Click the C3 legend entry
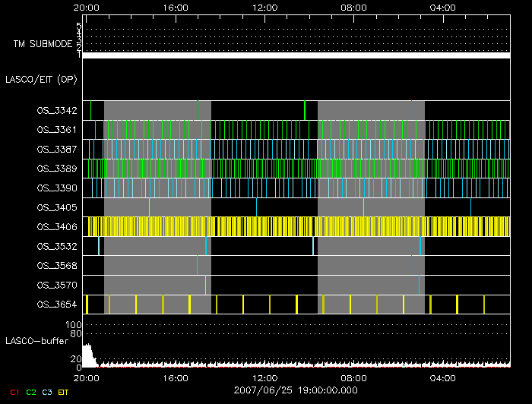532x404 pixels. (46, 392)
